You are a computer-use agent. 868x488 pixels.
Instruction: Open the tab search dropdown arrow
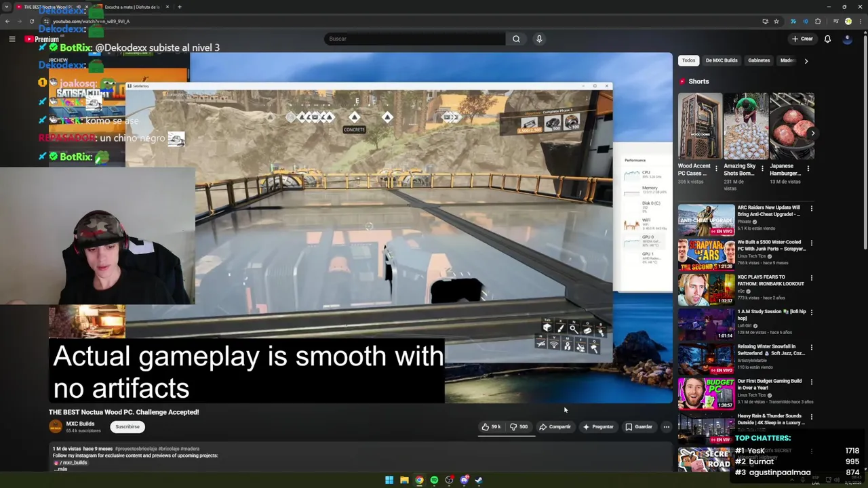point(7,7)
